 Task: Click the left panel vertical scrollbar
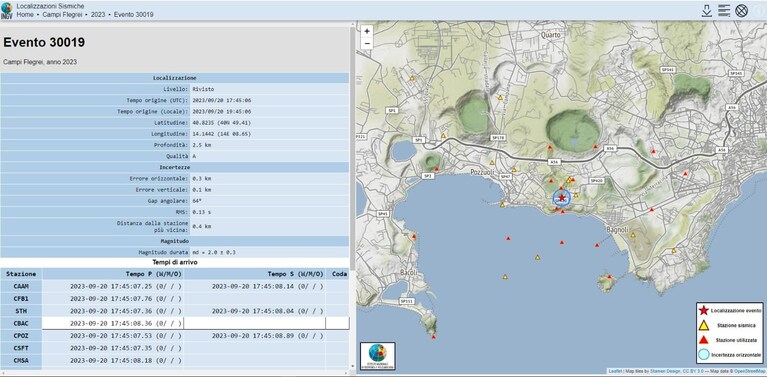(x=353, y=147)
